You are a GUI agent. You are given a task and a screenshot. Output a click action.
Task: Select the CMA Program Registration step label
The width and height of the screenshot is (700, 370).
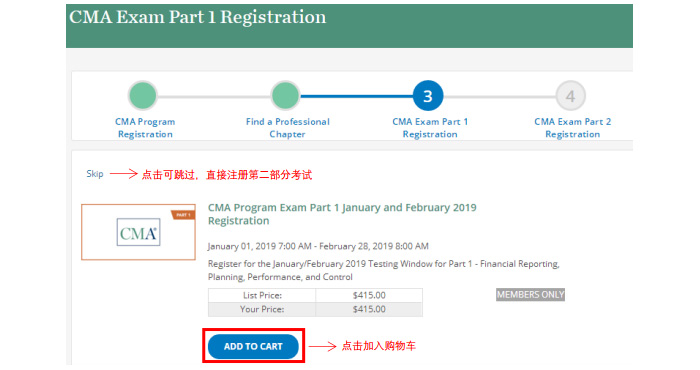(x=145, y=128)
